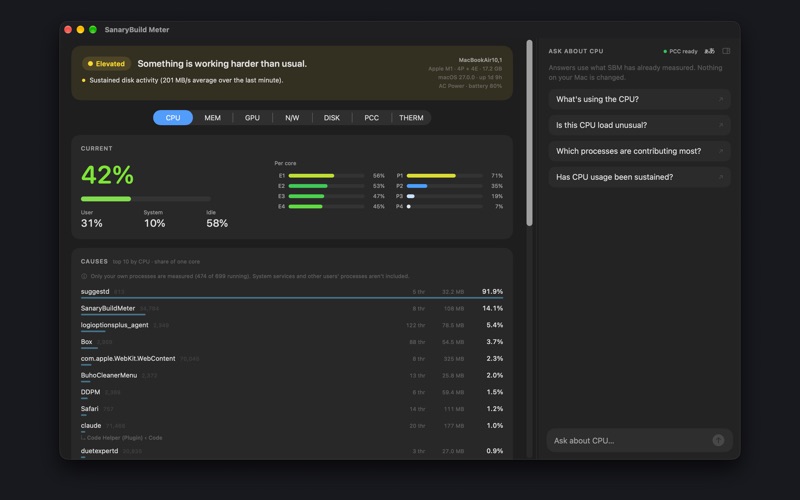Click "Something is working harder than usual." headline
This screenshot has height=500, width=800.
(x=222, y=64)
